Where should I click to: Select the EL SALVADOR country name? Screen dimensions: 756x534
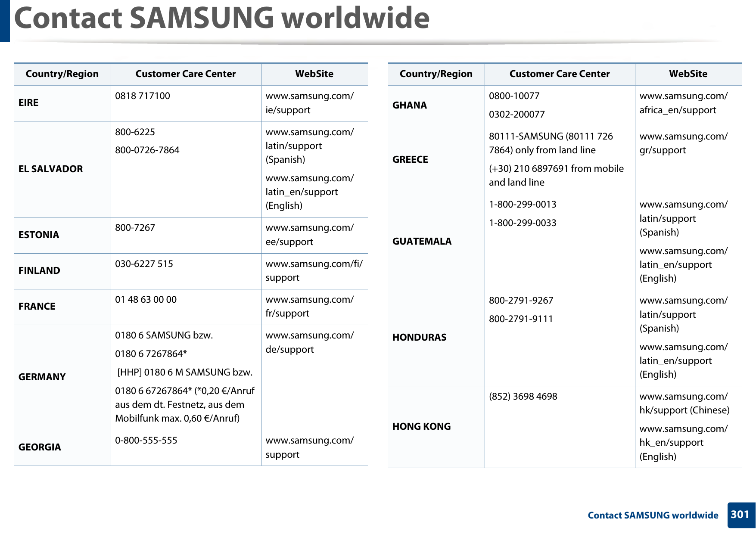50,169
